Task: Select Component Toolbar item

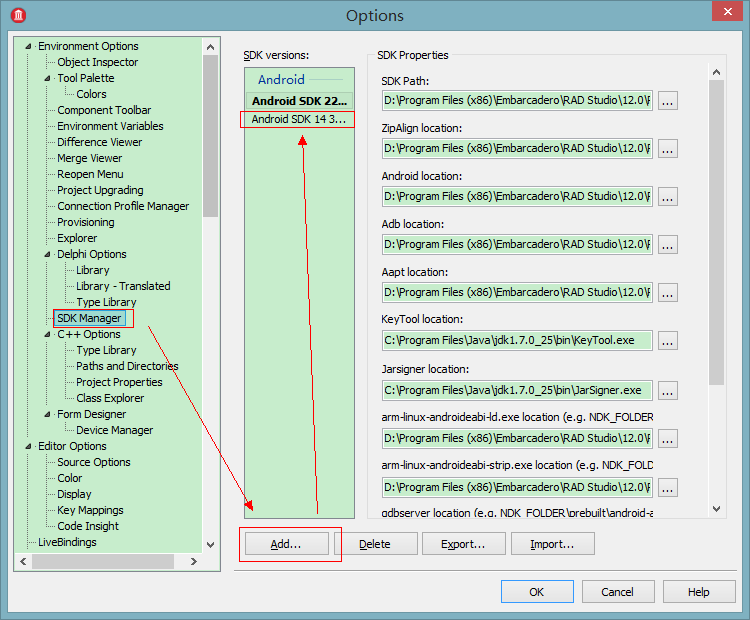Action: pyautogui.click(x=104, y=110)
